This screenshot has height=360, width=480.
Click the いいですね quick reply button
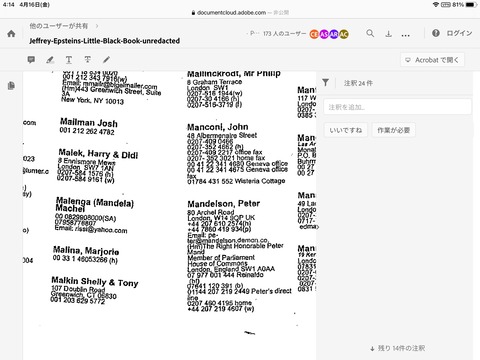coord(346,130)
